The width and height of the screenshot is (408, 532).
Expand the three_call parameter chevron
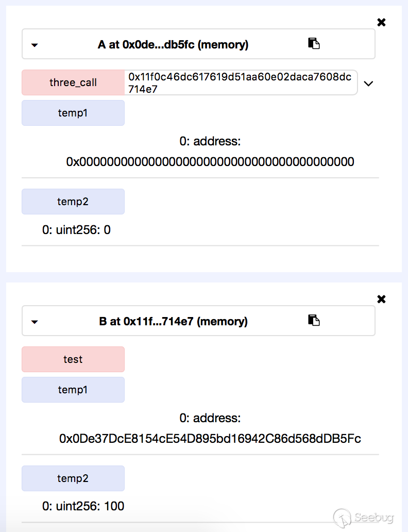click(x=368, y=84)
